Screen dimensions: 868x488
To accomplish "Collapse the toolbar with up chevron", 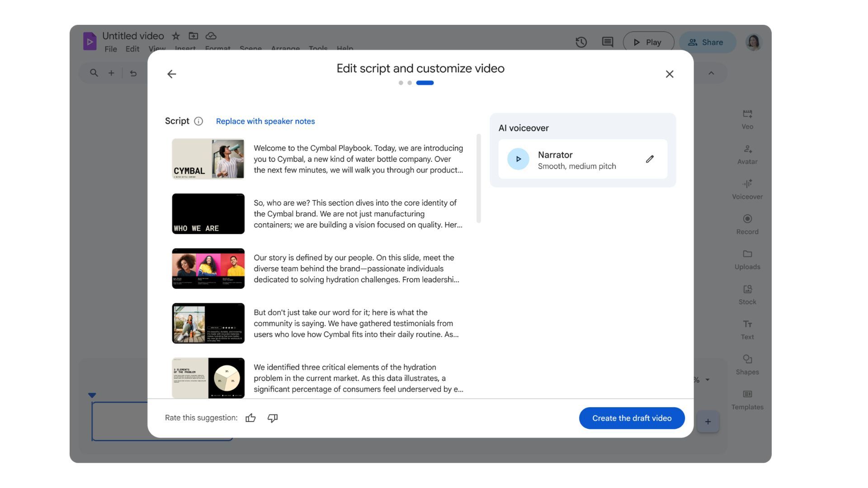I will tap(711, 73).
